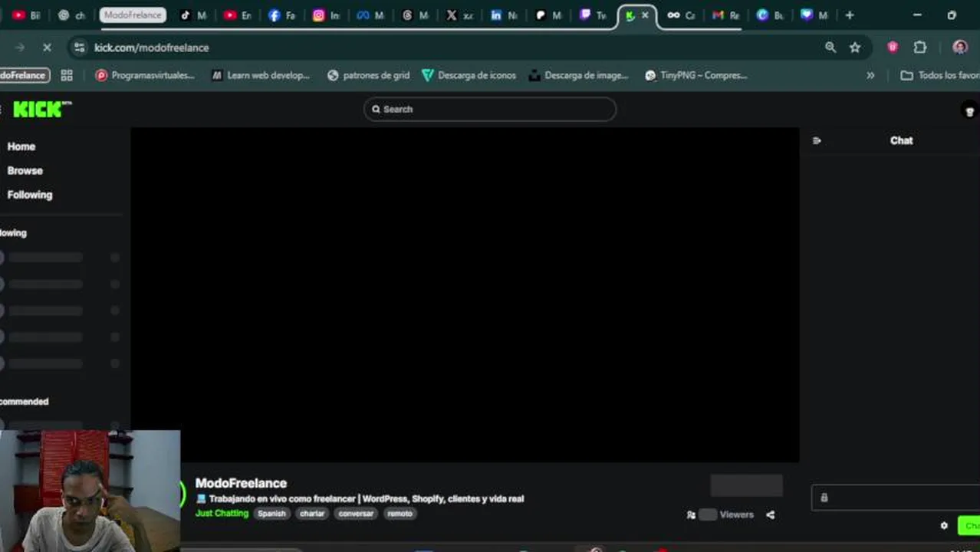Open the extensions puzzle icon
The image size is (980, 552).
pyautogui.click(x=920, y=48)
